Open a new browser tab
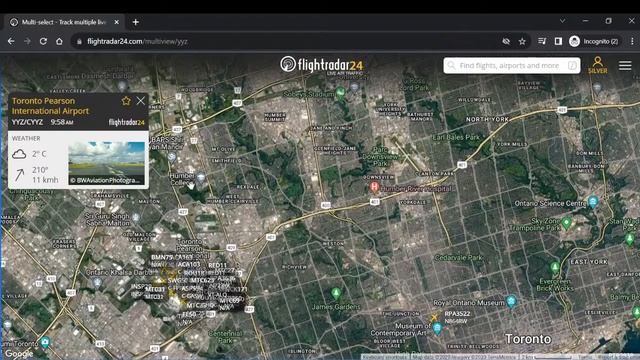 click(136, 22)
